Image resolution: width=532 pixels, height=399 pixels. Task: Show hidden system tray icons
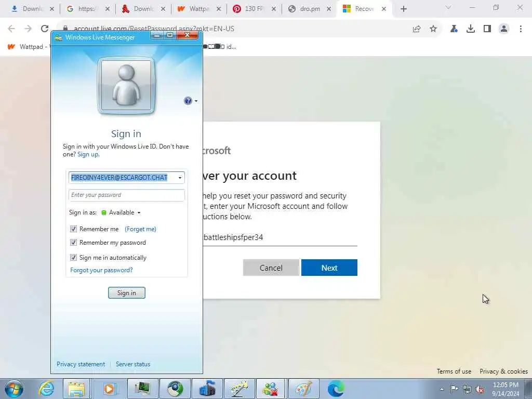click(x=442, y=389)
